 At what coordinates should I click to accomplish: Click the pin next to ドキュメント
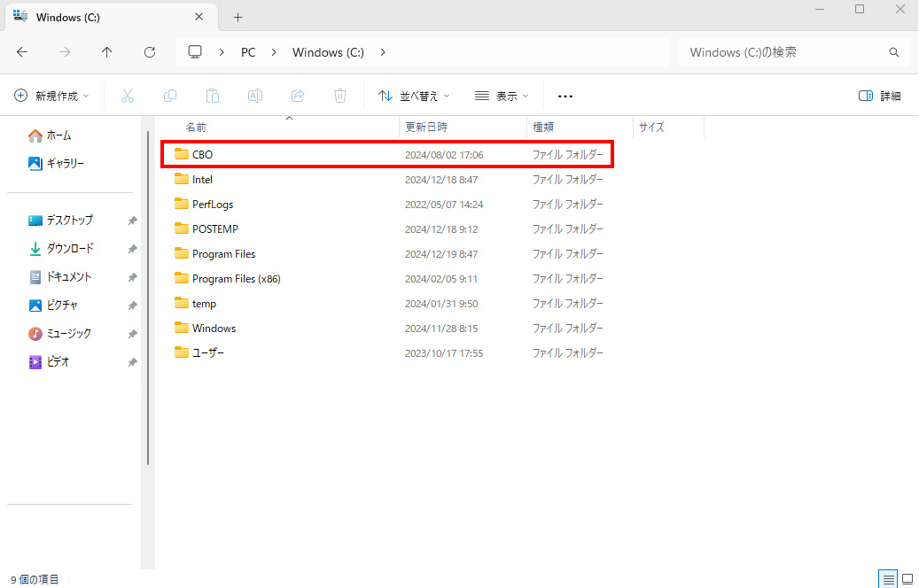[132, 277]
